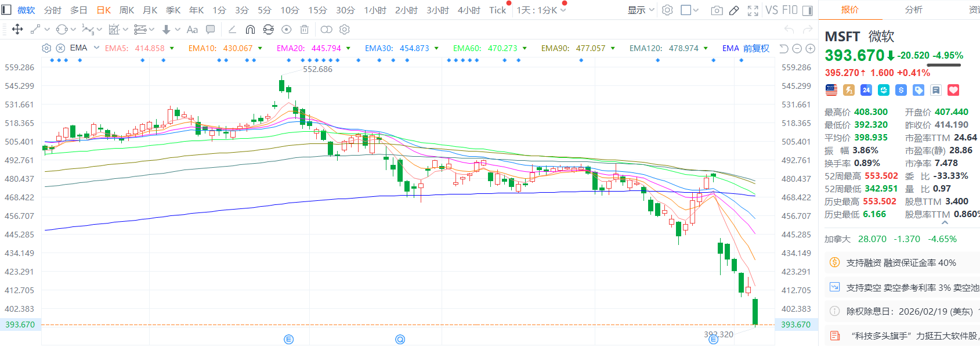Expand the wave tool options chevron
The image size is (980, 346).
click(99, 30)
